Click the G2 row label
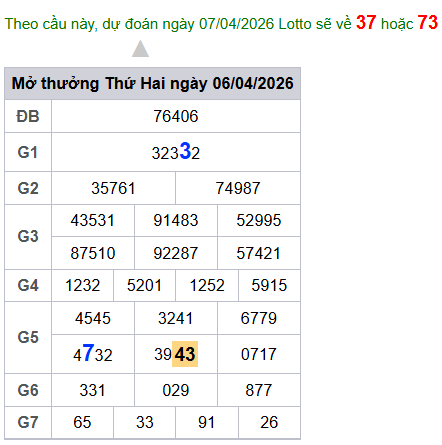Image resolution: width=442 pixels, height=445 pixels. pyautogui.click(x=28, y=188)
